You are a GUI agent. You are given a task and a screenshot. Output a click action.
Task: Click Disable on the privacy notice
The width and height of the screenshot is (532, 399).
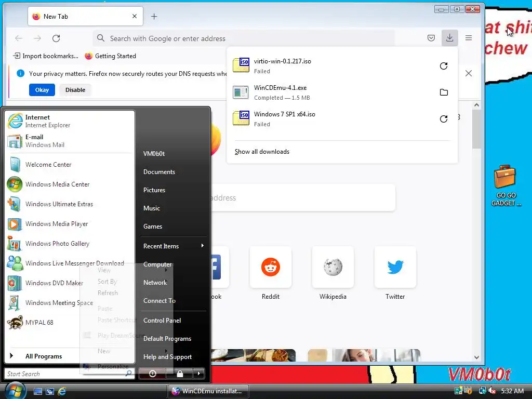tap(75, 90)
